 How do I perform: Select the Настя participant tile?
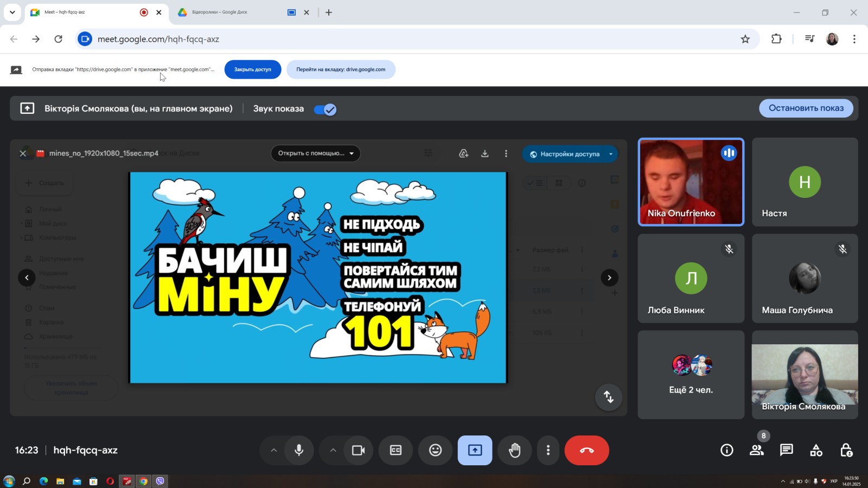[x=805, y=182]
